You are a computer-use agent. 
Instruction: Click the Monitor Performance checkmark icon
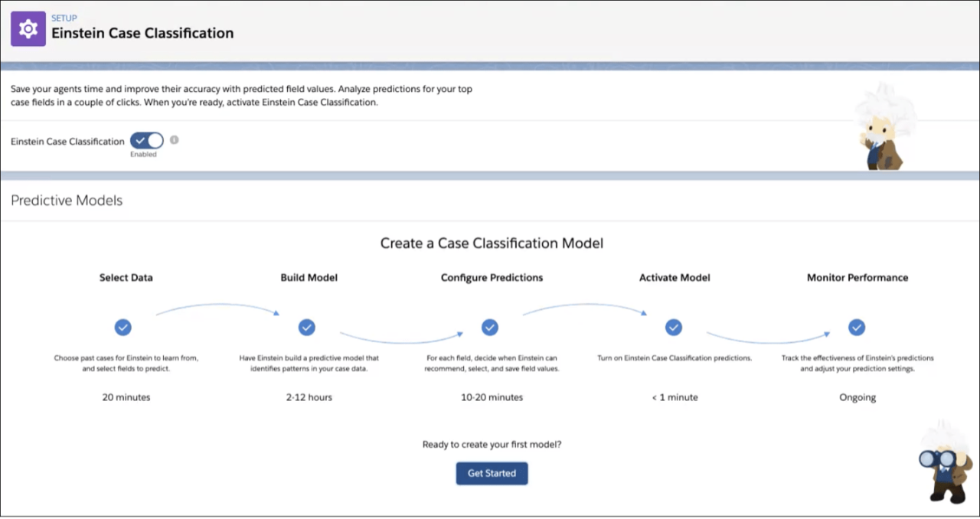857,328
